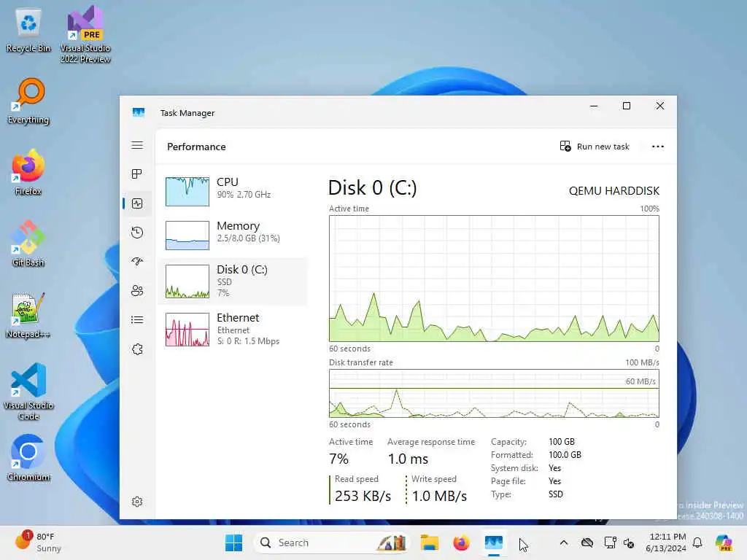
Task: Click the Type SSD value
Action: point(555,494)
